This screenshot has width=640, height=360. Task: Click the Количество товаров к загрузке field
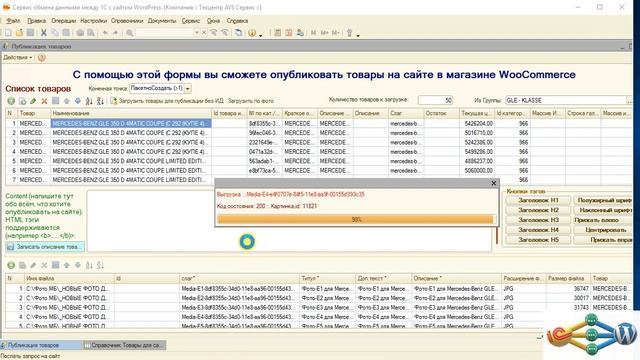(x=435, y=100)
